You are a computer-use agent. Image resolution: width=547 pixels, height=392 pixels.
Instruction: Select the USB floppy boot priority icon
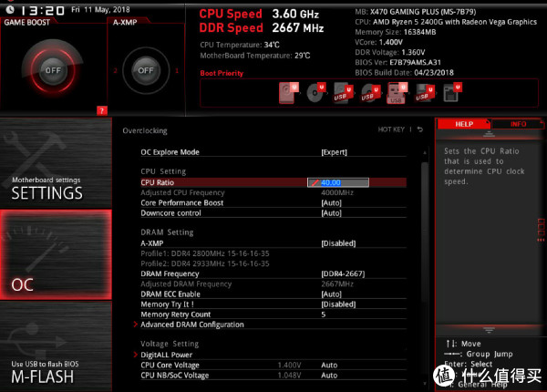(x=424, y=93)
